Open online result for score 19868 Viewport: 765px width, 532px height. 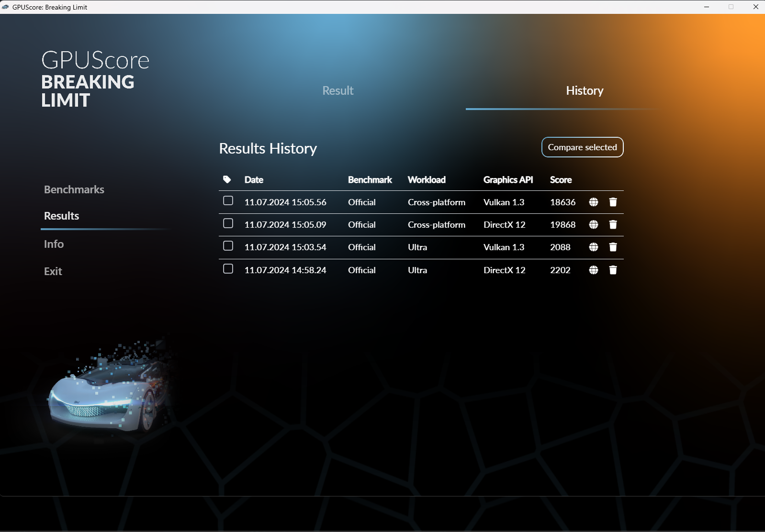click(x=594, y=224)
